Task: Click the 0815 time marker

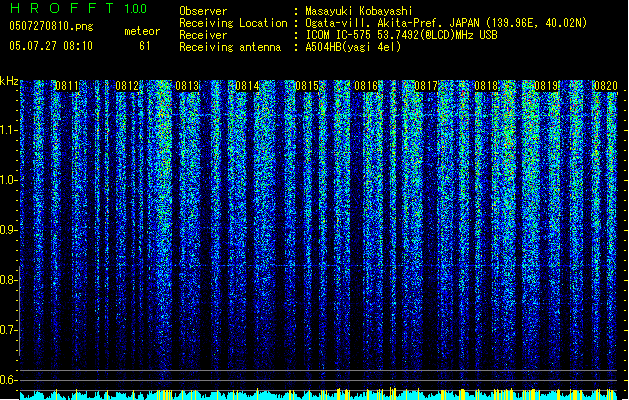Action: (307, 86)
